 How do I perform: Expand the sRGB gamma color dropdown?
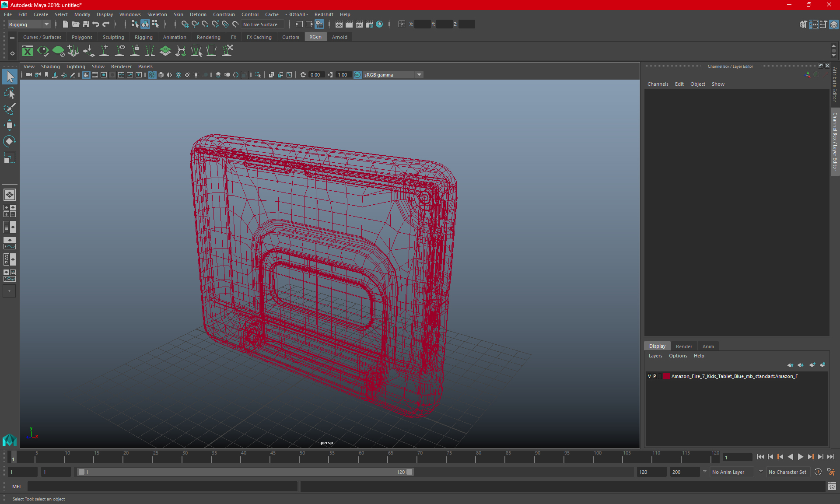[x=420, y=74]
